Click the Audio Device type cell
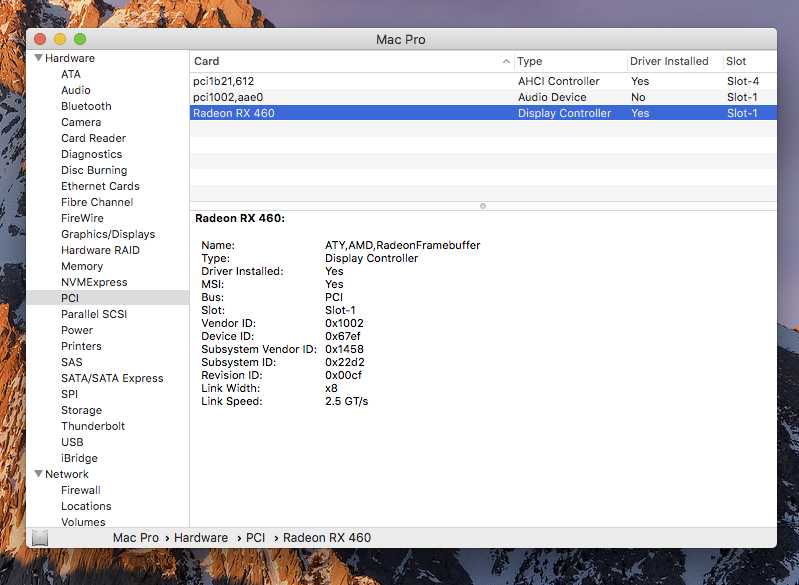The image size is (799, 585). [x=552, y=97]
